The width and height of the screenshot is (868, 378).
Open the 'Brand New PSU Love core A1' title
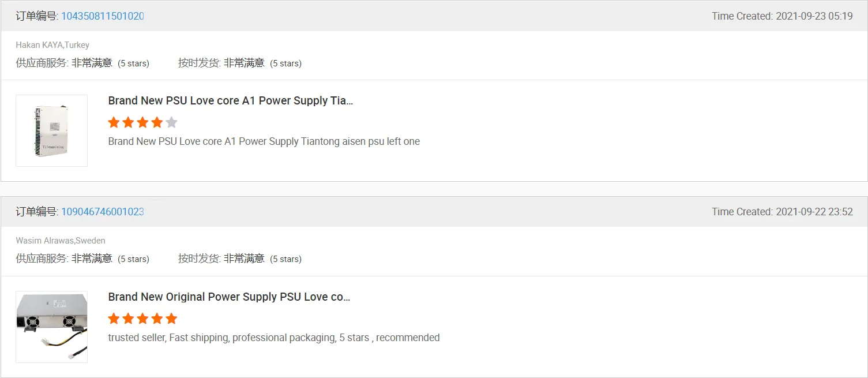coord(230,101)
